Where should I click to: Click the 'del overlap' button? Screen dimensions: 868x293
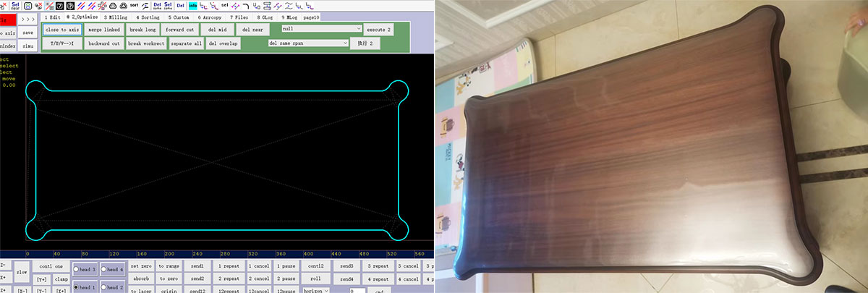(223, 43)
